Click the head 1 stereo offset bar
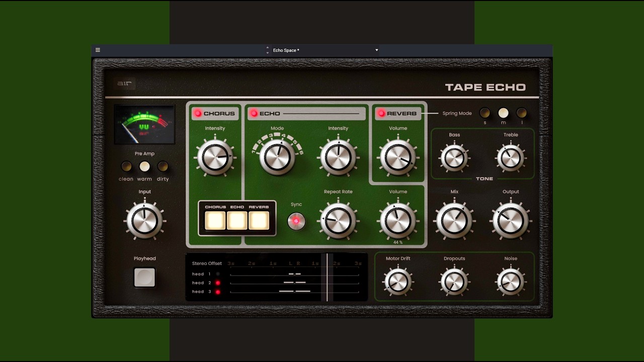Image resolution: width=644 pixels, height=362 pixels. [294, 274]
